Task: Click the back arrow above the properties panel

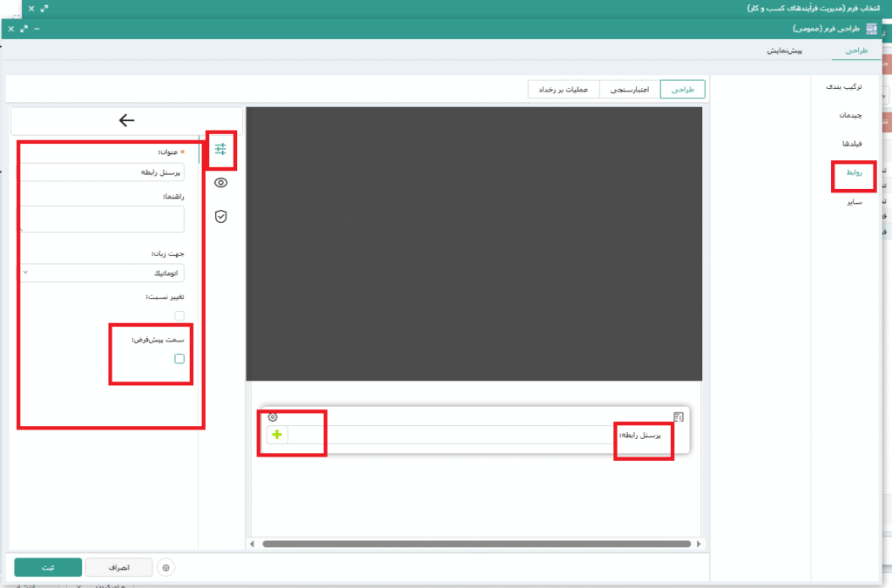Action: pos(127,121)
